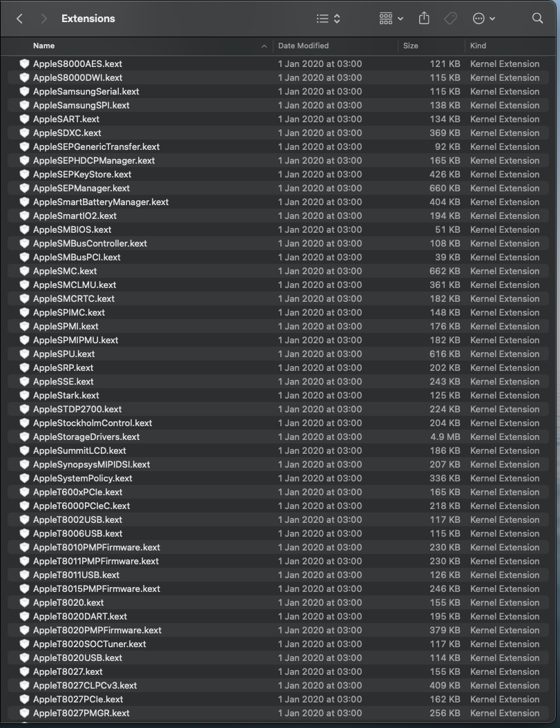Select the AppleSEPManager.kext row
Viewport: 560px width, 728px height.
tap(278, 188)
